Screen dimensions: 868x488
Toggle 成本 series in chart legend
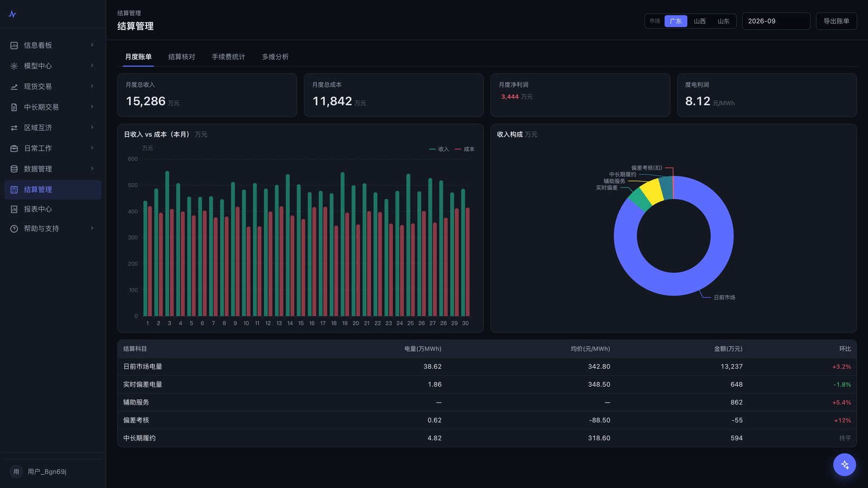pos(464,149)
